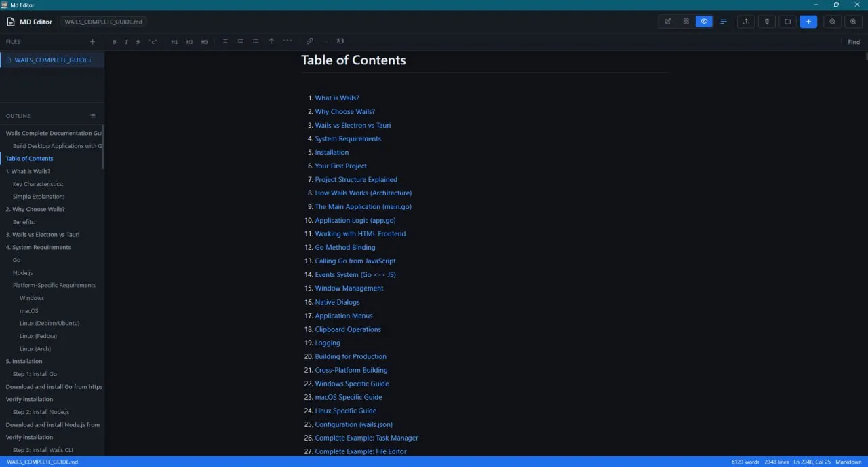Open the 'Configuration (wails.json)' link
This screenshot has height=467, width=868.
click(354, 424)
